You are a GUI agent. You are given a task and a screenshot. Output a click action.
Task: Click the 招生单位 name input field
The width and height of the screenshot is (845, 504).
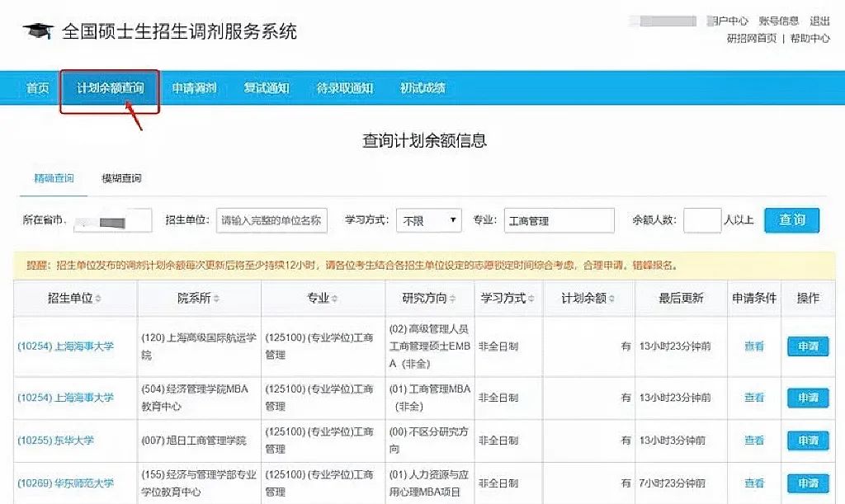271,221
